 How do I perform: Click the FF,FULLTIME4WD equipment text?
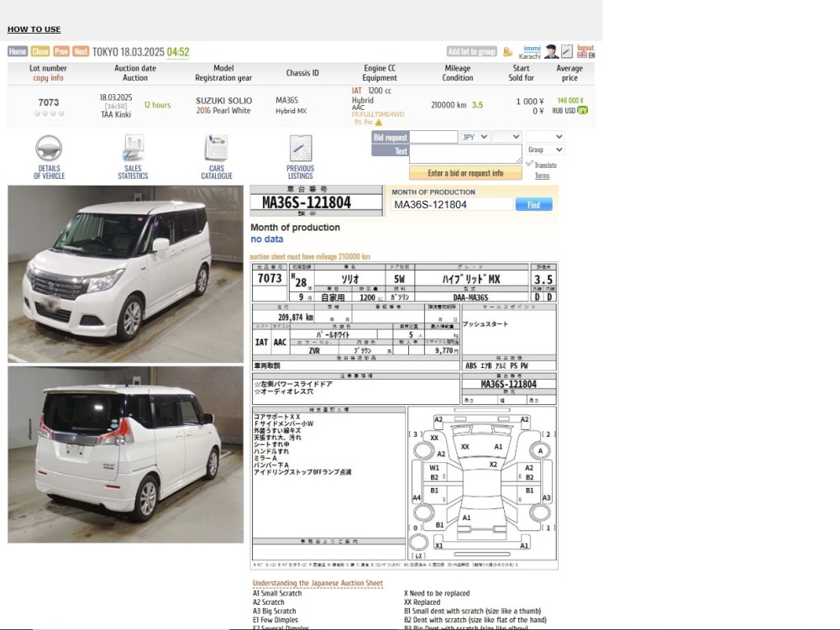378,114
